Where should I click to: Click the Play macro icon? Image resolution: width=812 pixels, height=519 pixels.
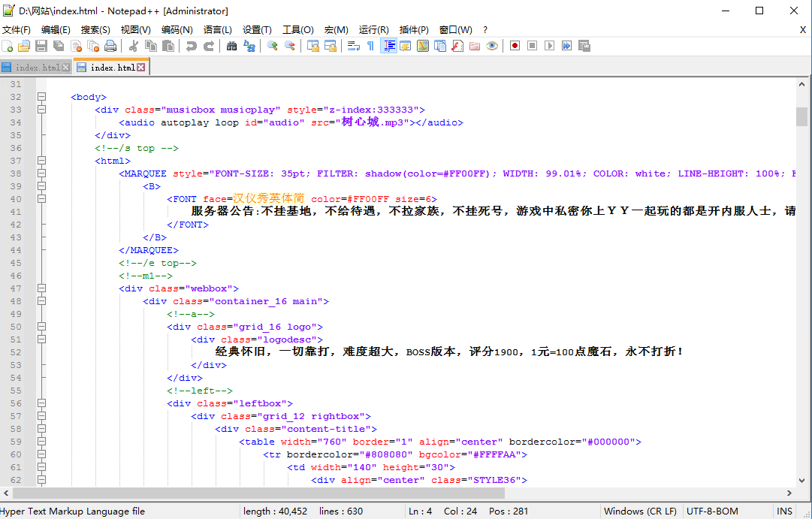[x=549, y=46]
